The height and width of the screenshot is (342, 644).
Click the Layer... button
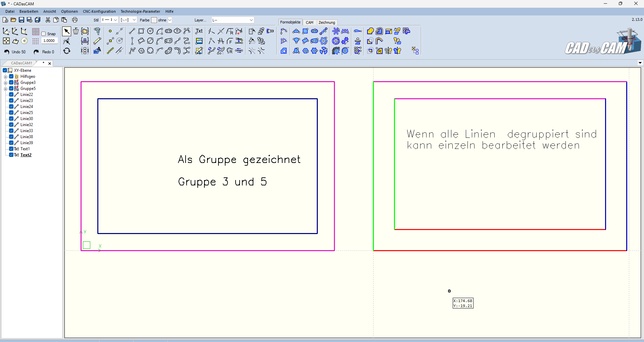pos(200,20)
